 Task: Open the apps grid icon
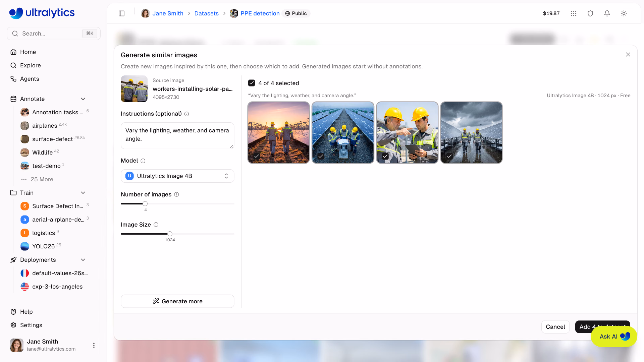[574, 13]
